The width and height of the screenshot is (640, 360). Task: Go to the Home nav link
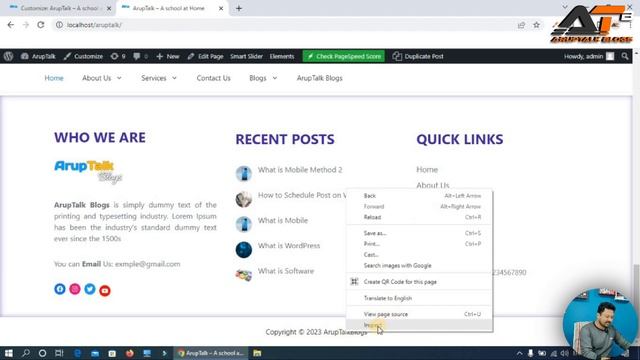click(54, 78)
